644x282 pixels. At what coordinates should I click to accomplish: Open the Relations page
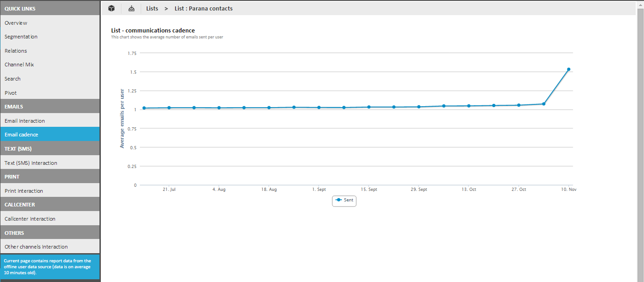[16, 51]
